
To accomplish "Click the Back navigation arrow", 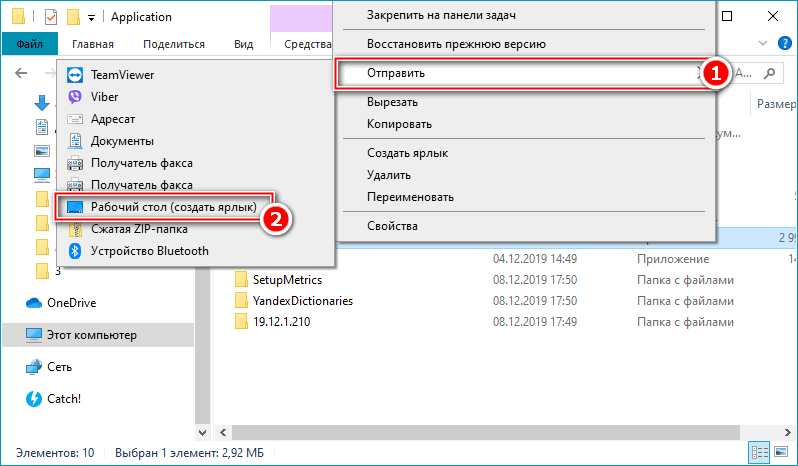I will [21, 74].
